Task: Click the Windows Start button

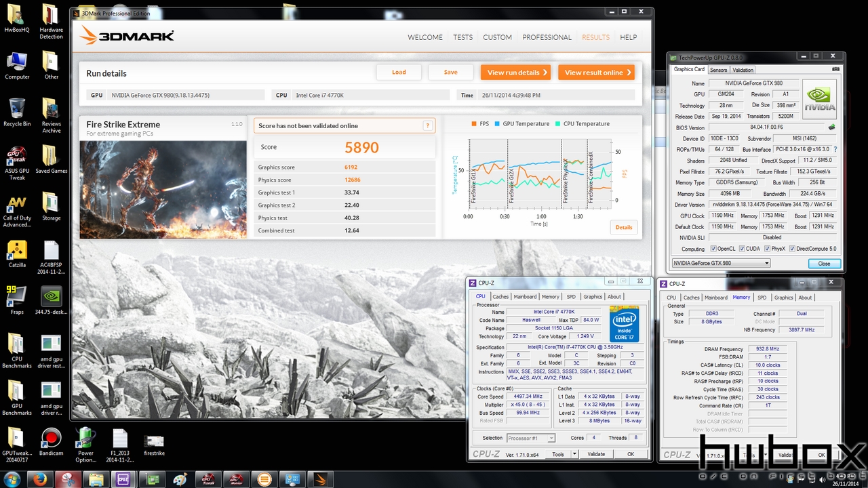Action: click(13, 479)
